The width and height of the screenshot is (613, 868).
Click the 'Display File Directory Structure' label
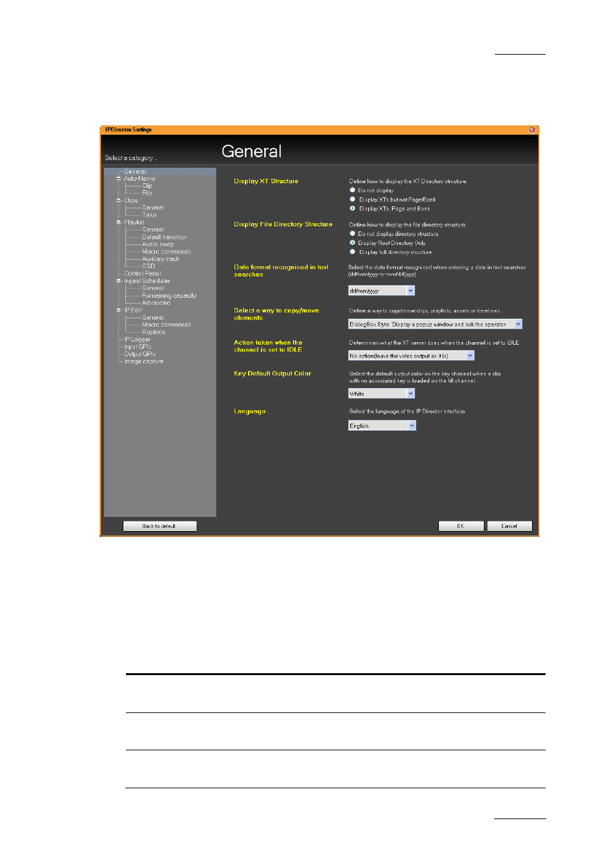pos(283,224)
